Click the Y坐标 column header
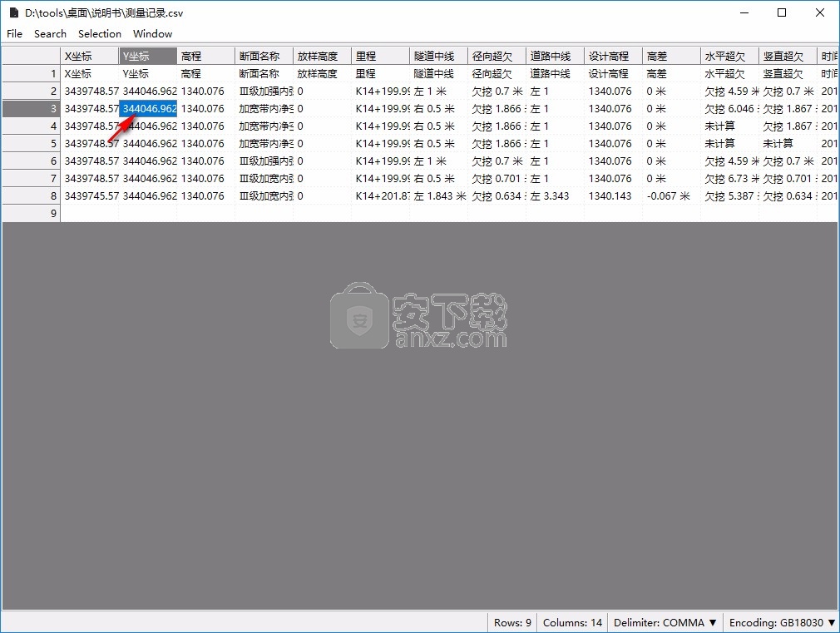The width and height of the screenshot is (840, 633). 148,57
